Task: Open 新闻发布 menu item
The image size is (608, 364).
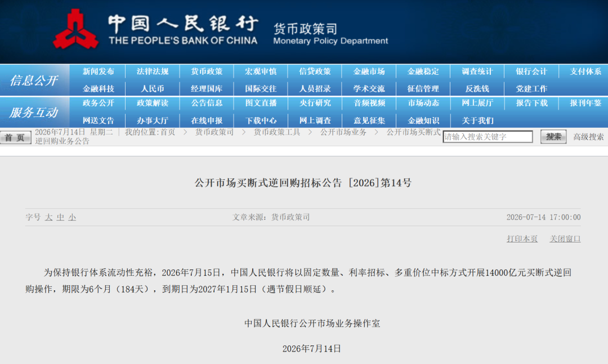Action: coord(98,71)
